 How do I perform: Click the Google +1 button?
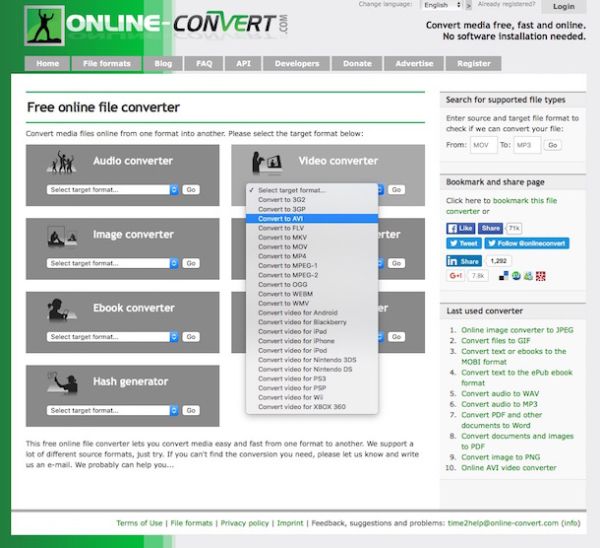pyautogui.click(x=455, y=276)
